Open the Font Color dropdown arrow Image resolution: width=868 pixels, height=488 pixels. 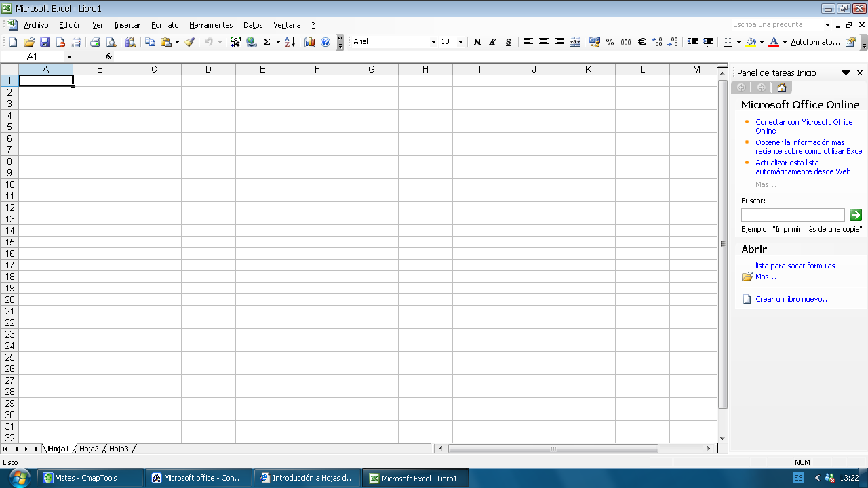click(x=785, y=42)
